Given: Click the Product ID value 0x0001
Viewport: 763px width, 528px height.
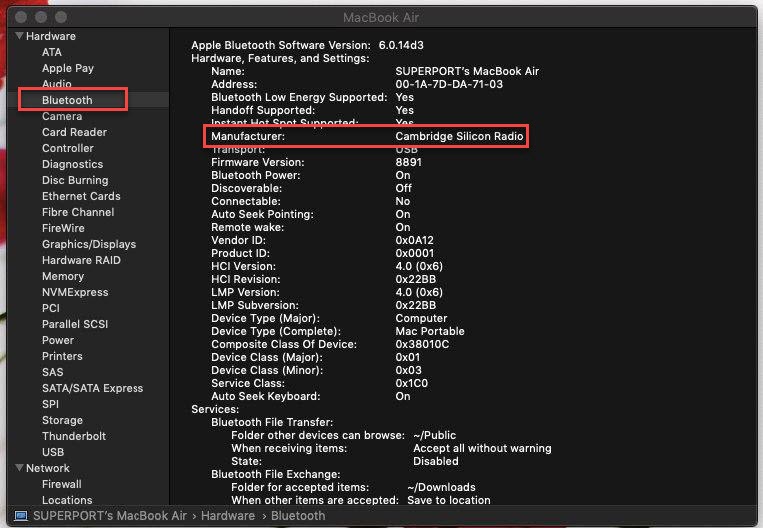Looking at the screenshot, I should 415,253.
